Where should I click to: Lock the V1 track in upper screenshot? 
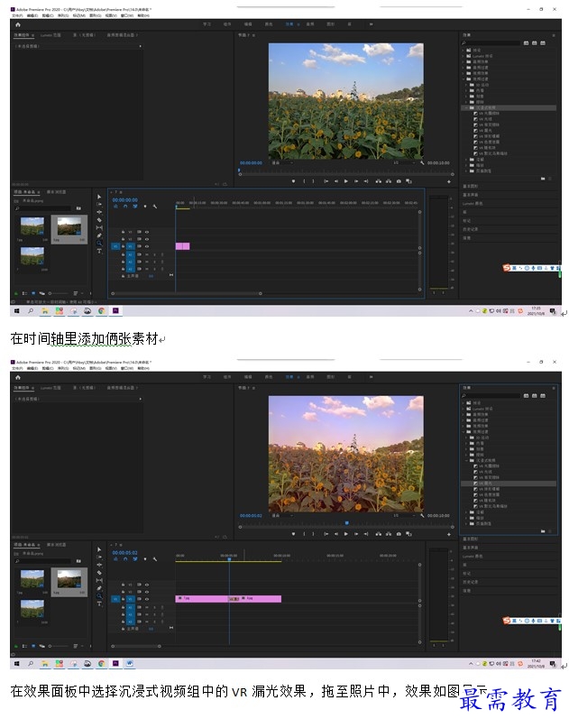click(x=123, y=246)
